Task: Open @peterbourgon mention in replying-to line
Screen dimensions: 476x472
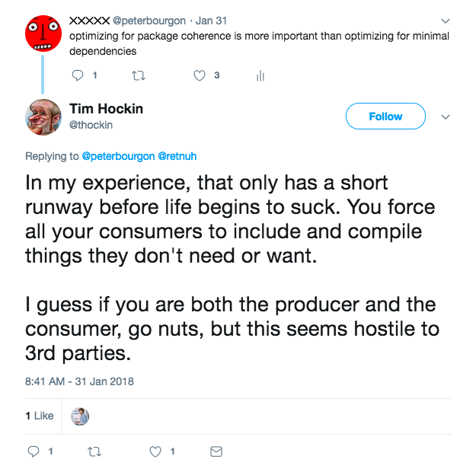Action: coord(117,156)
